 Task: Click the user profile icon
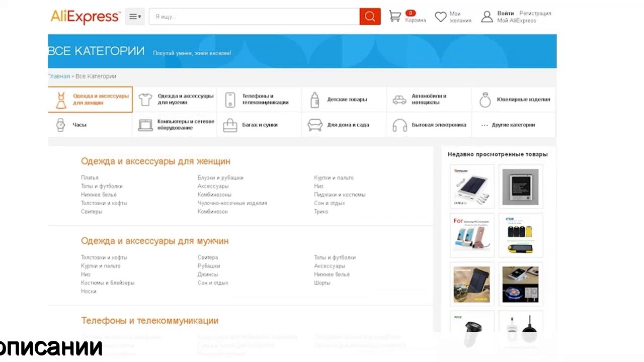487,17
